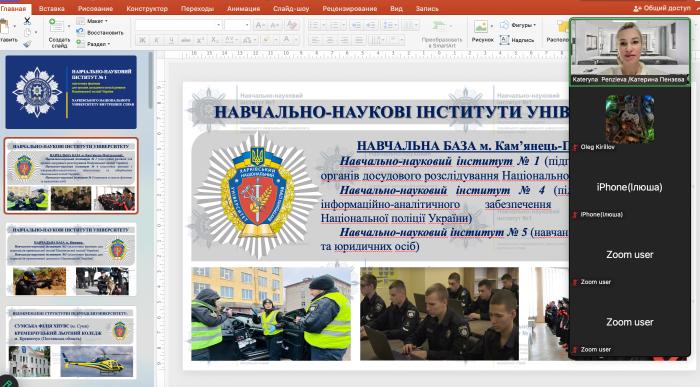Viewport: 700px width, 387px height.
Task: Click the muted mic icon beside Oleg Kirillov
Action: 575,147
